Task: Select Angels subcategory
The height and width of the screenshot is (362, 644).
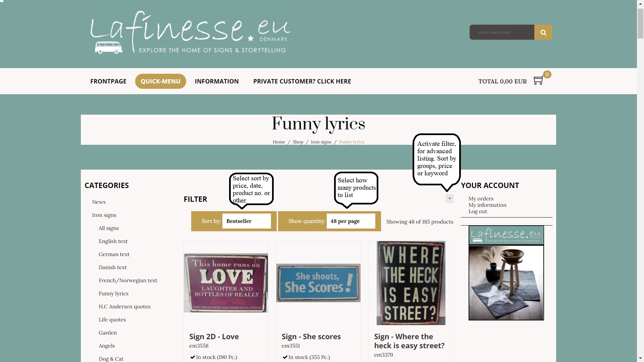Action: pyautogui.click(x=107, y=346)
